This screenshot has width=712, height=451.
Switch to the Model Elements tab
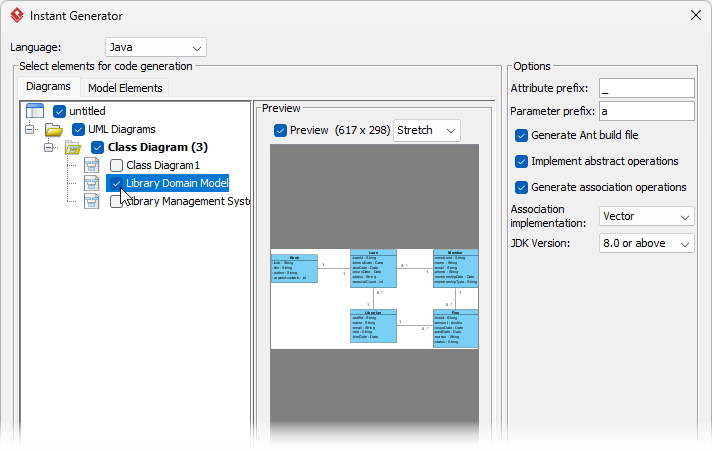125,88
